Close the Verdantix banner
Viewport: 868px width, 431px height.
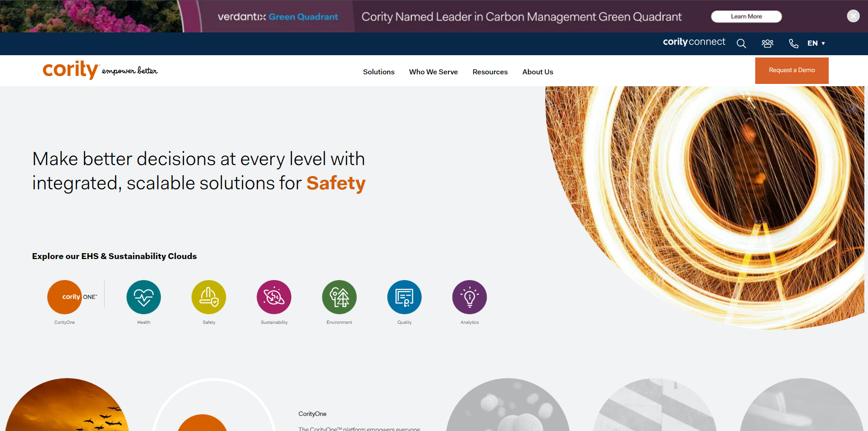853,16
